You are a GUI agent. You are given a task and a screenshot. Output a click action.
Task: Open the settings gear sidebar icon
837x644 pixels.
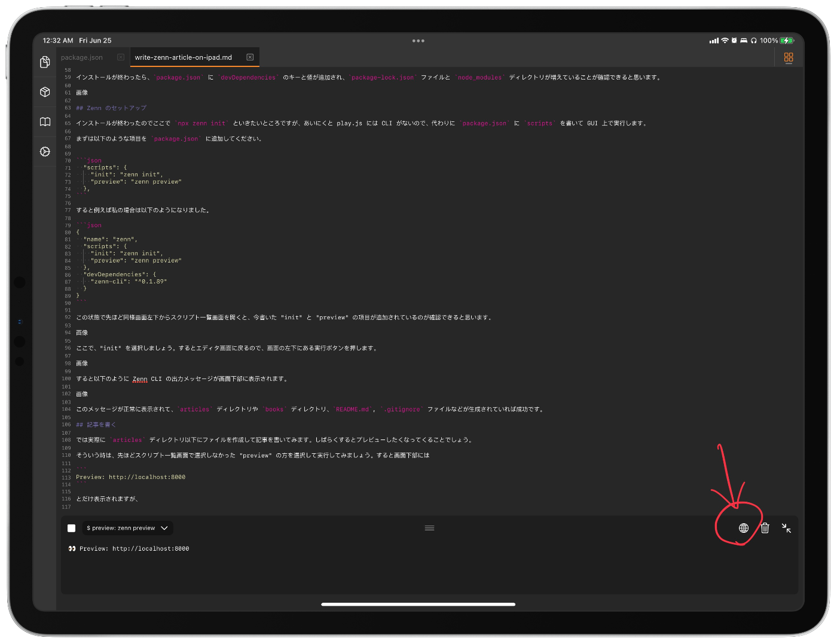45,152
